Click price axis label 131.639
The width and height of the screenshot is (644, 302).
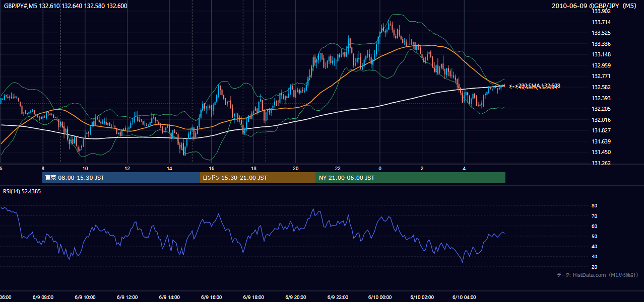[x=601, y=141]
